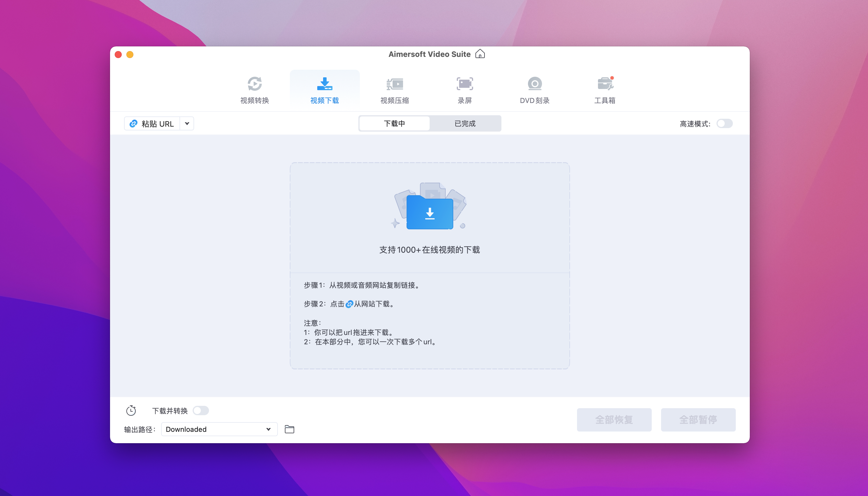Enable the 高速模式 high speed toggle
The width and height of the screenshot is (868, 496).
pos(724,124)
